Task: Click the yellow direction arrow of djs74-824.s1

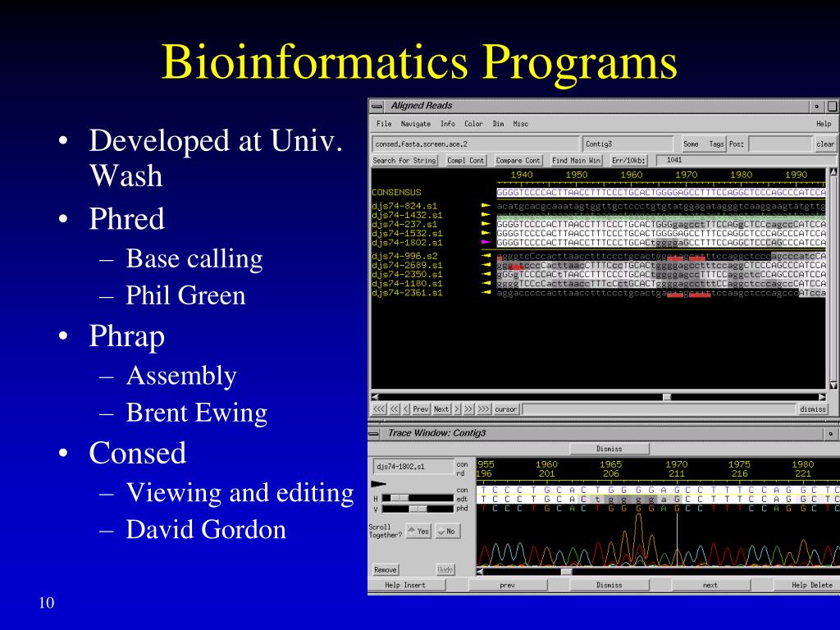Action: [x=486, y=206]
